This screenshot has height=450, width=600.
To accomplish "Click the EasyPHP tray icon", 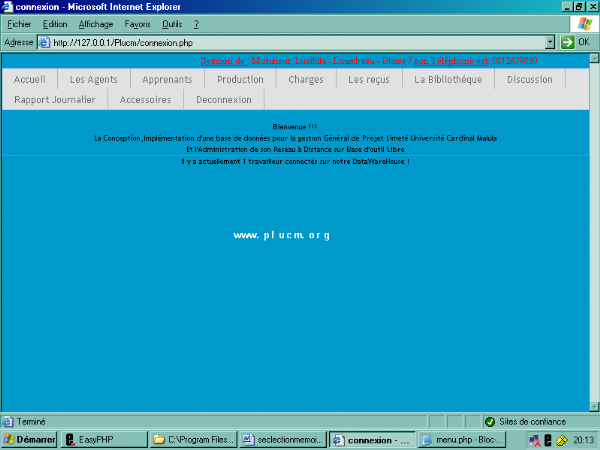I will [548, 440].
